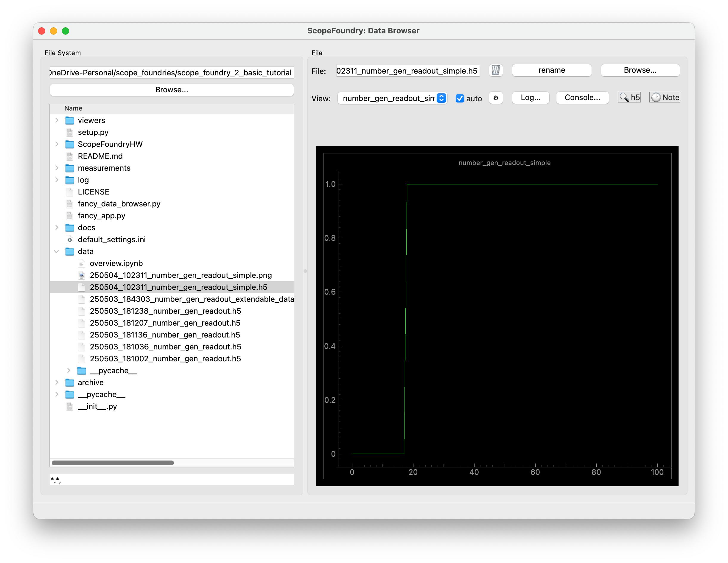
Task: Click the File name input field
Action: [408, 71]
